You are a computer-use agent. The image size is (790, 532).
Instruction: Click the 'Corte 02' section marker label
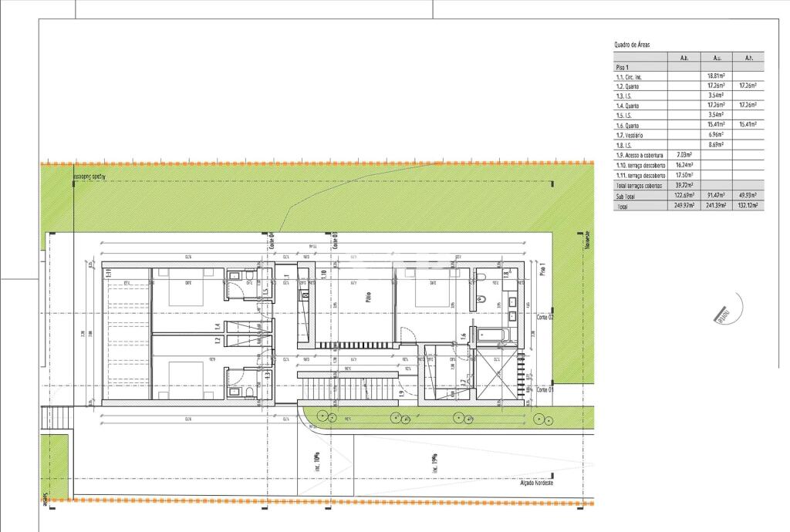click(x=545, y=317)
